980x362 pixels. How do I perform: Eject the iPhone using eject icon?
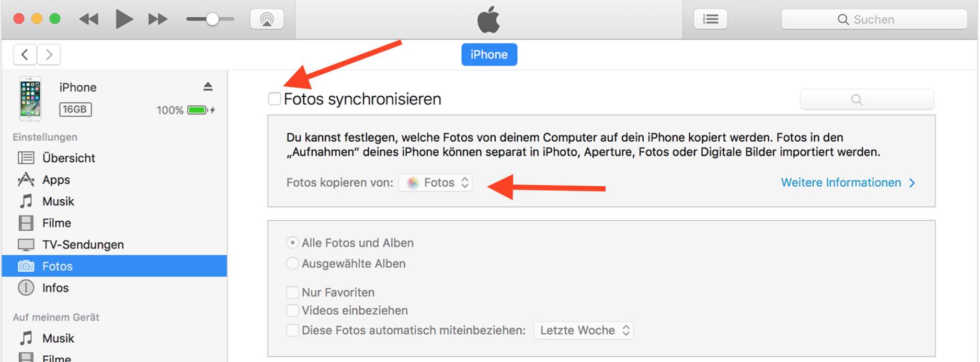[208, 87]
